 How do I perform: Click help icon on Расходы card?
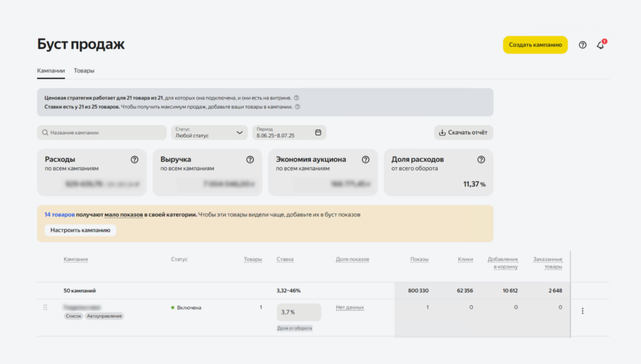[x=135, y=159]
